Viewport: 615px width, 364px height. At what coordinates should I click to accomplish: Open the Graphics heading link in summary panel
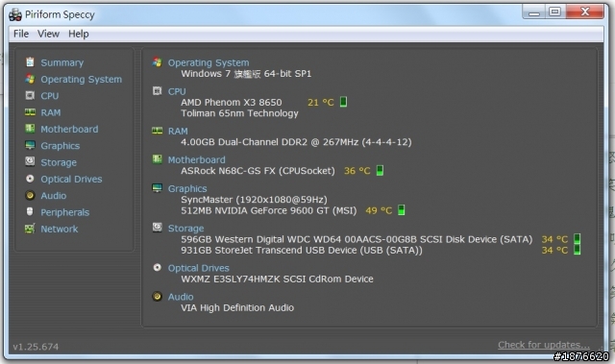pyautogui.click(x=187, y=189)
